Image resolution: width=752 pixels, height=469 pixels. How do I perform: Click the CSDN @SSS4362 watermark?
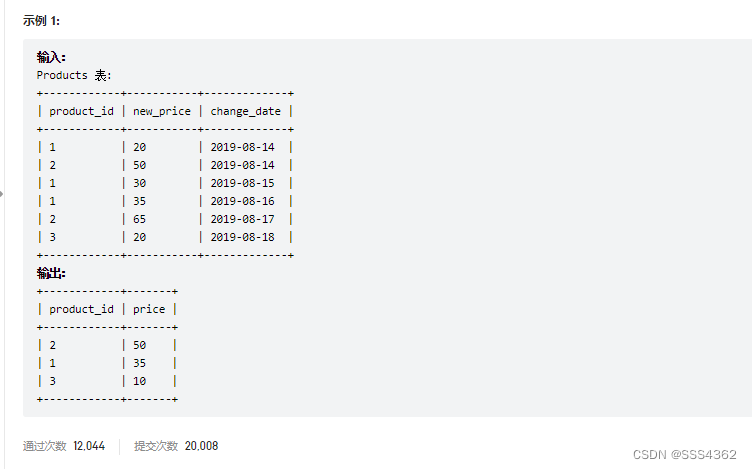tap(684, 455)
